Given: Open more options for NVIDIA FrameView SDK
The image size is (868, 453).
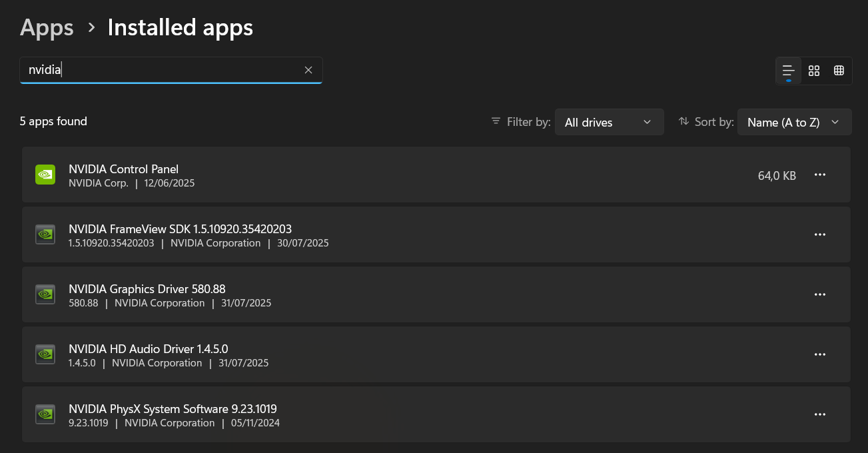Looking at the screenshot, I should coord(820,234).
